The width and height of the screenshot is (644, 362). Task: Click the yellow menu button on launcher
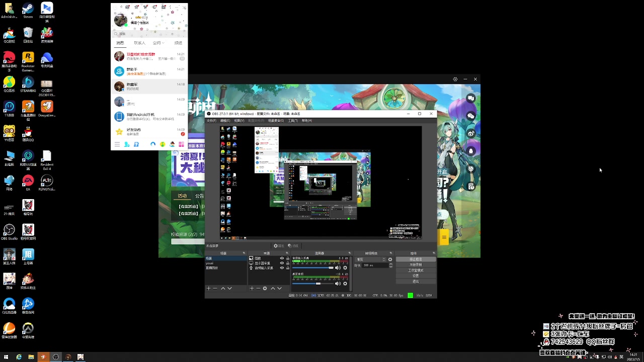click(x=444, y=237)
